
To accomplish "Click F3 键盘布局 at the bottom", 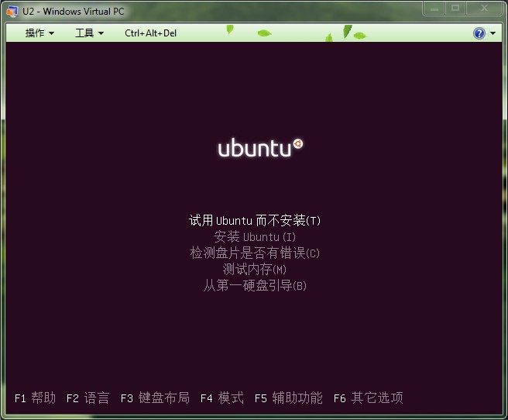I will [x=155, y=398].
